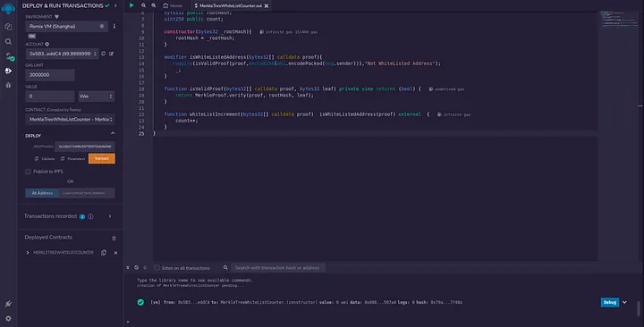Switch to the Home tab
The height and width of the screenshot is (327, 644).
click(x=173, y=5)
